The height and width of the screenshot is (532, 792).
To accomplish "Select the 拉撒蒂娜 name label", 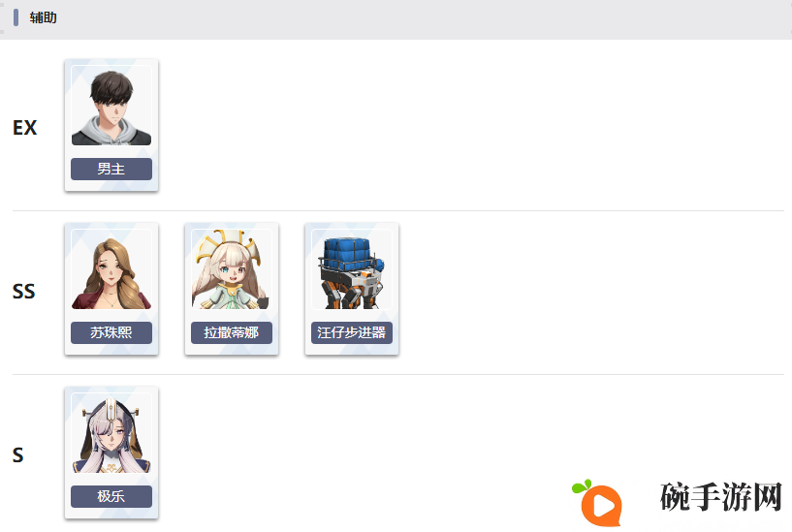I will [x=232, y=332].
